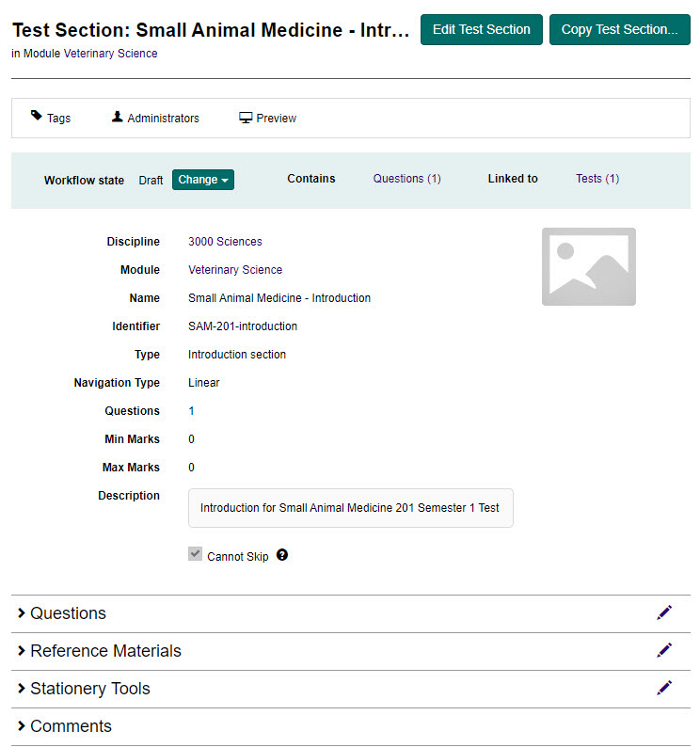The image size is (700, 747).
Task: Open Veterinary Science link under the title
Action: 110,54
